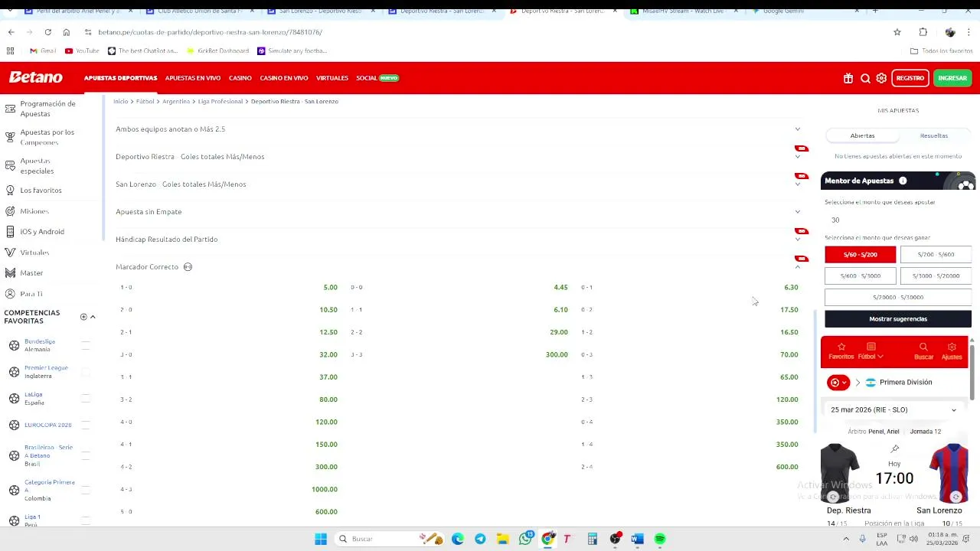980x551 pixels.
Task: Select the S/200 - S/600 winnings range
Action: pos(936,255)
